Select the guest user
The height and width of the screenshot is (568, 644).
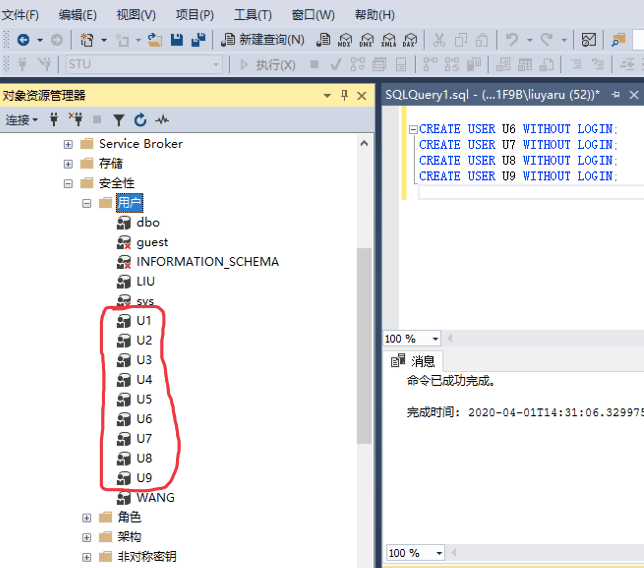152,242
